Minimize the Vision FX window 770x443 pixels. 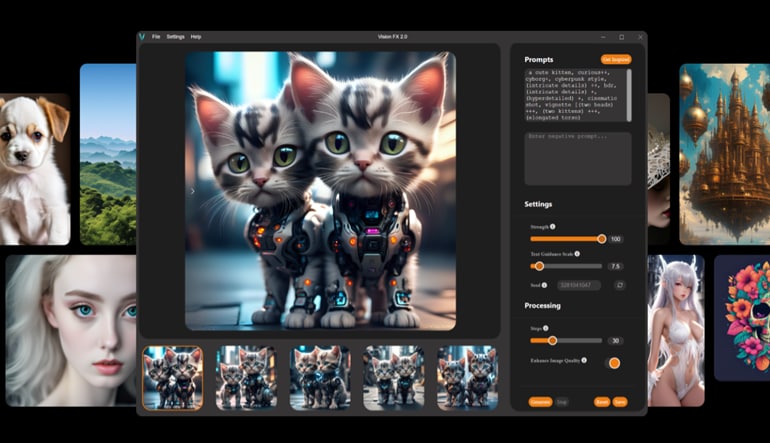(603, 37)
